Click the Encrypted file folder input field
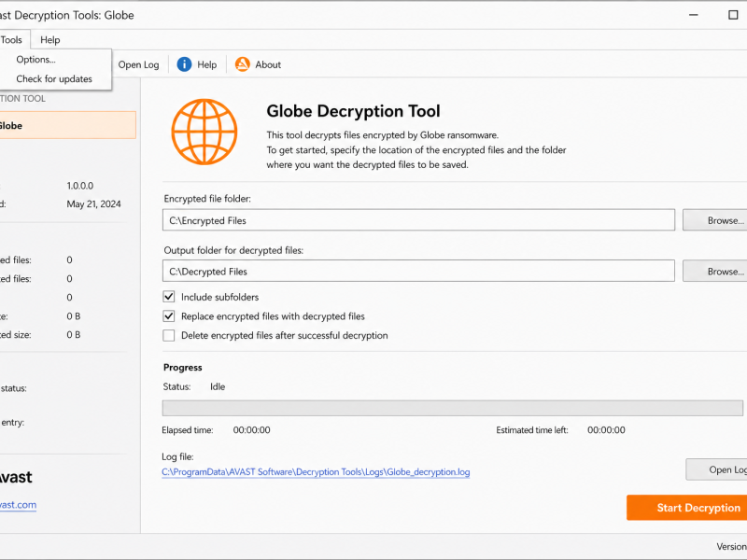This screenshot has width=747, height=560. pos(418,220)
